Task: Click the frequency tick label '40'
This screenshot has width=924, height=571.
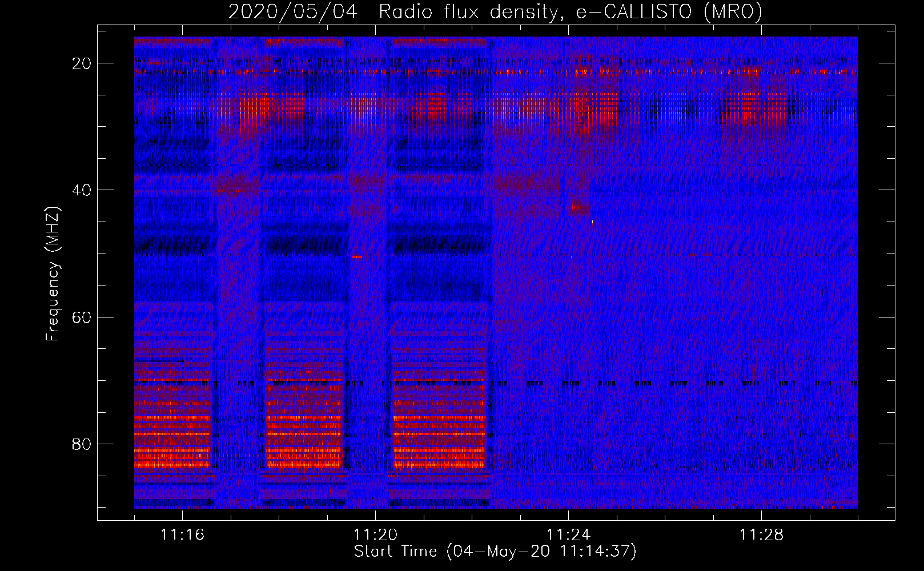Action: coord(82,190)
